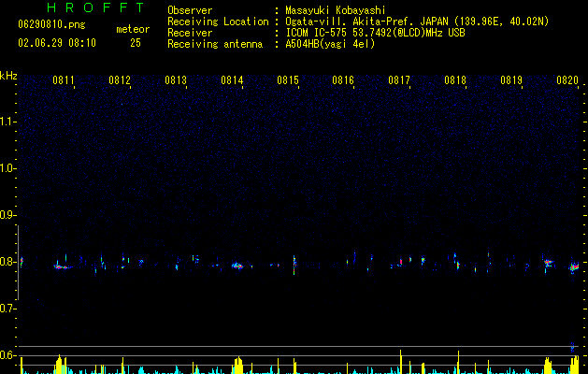Viewport: 588px width, 374px height.
Task: Click the meteor count label
Action: click(x=133, y=29)
